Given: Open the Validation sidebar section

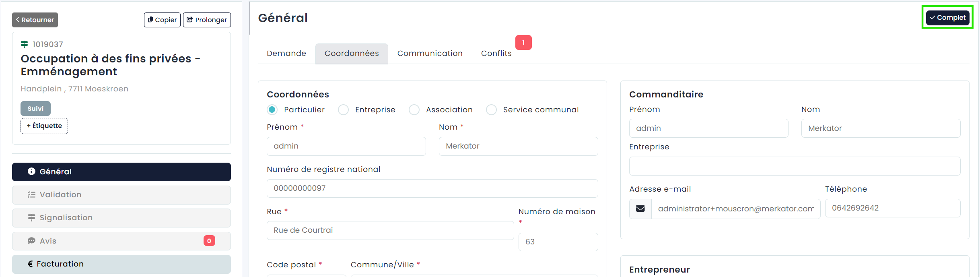Looking at the screenshot, I should pyautogui.click(x=121, y=195).
